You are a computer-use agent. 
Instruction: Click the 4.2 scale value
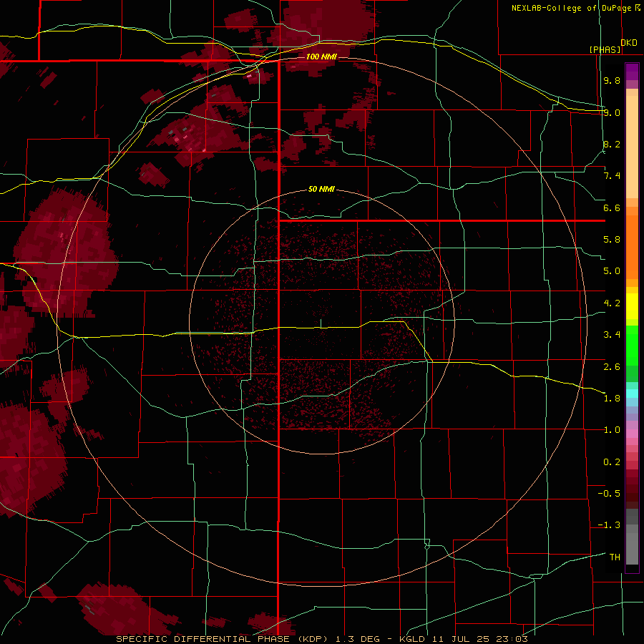click(x=612, y=303)
